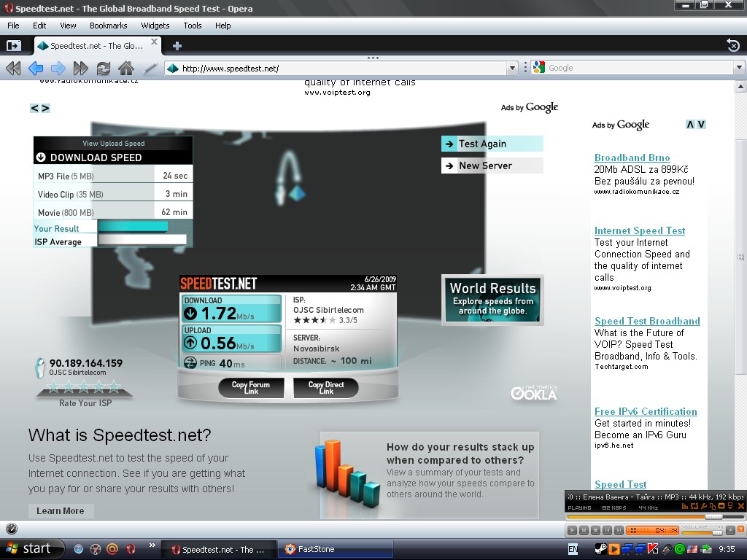Click the US flag tray icon
Viewport: 747px width, 560px height.
692,549
